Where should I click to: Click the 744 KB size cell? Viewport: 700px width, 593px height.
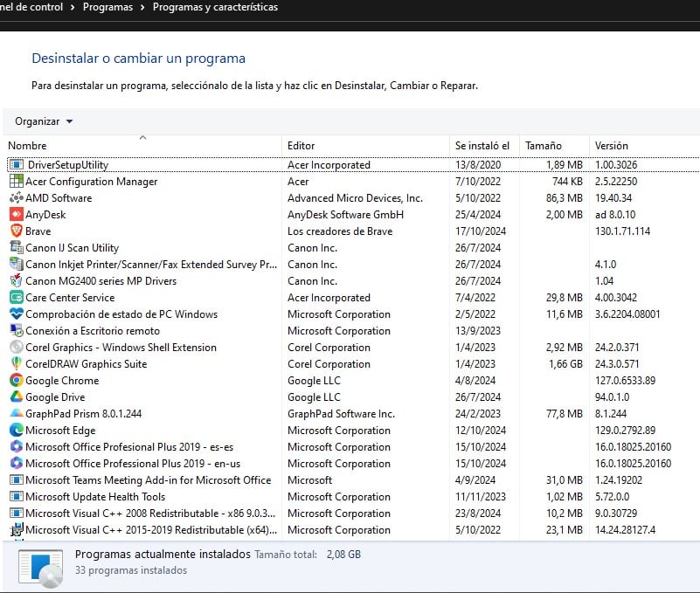tap(567, 182)
